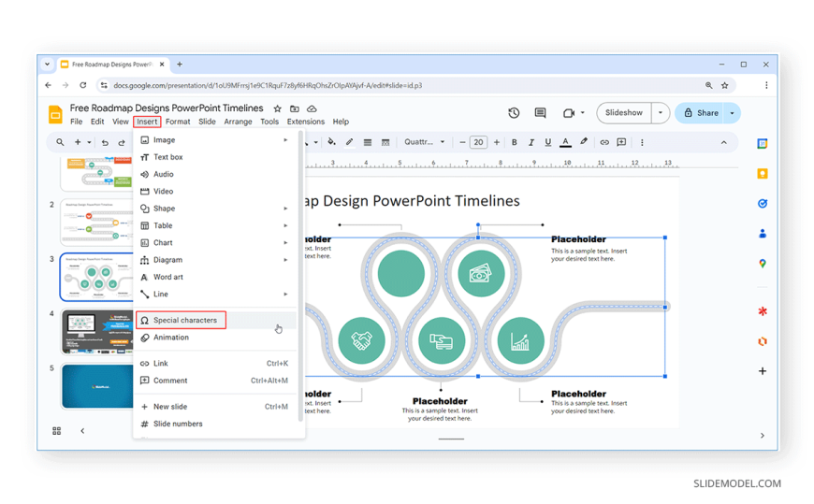Open Google Calendar side panel icon
Screen dimensions: 814x504
click(x=763, y=144)
